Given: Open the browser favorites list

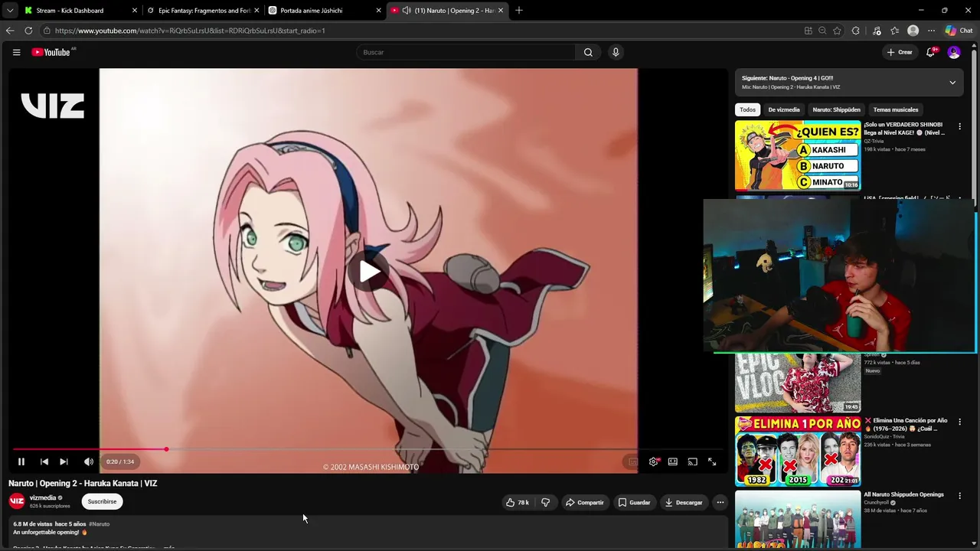Looking at the screenshot, I should [x=894, y=31].
